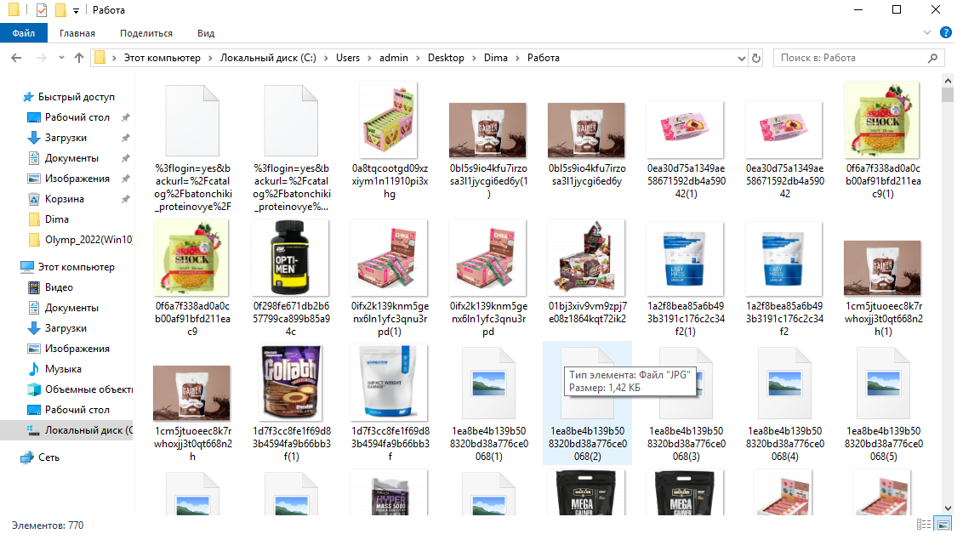Viewport: 980px width, 551px height.
Task: Open Корзина in navigation pane
Action: [64, 199]
